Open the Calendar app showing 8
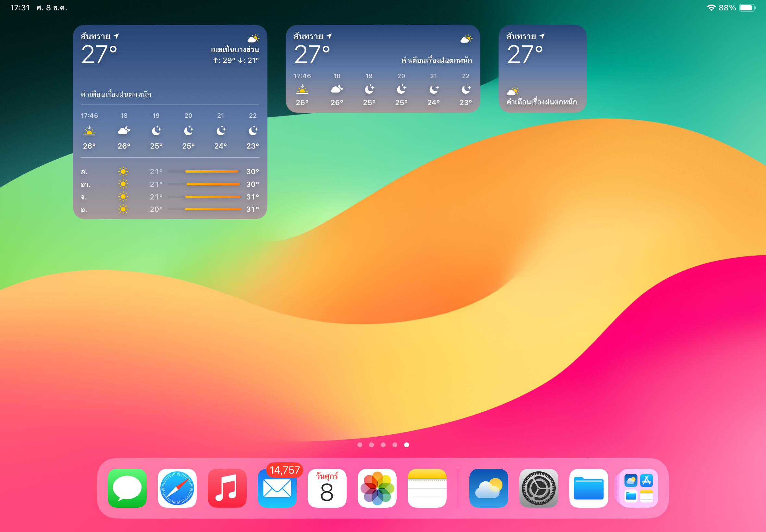This screenshot has width=766, height=532. point(327,488)
